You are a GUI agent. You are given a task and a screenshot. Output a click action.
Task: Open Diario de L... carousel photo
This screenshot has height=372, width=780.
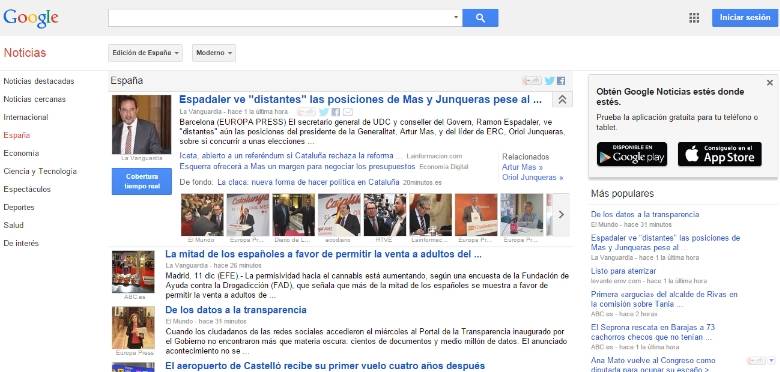293,214
